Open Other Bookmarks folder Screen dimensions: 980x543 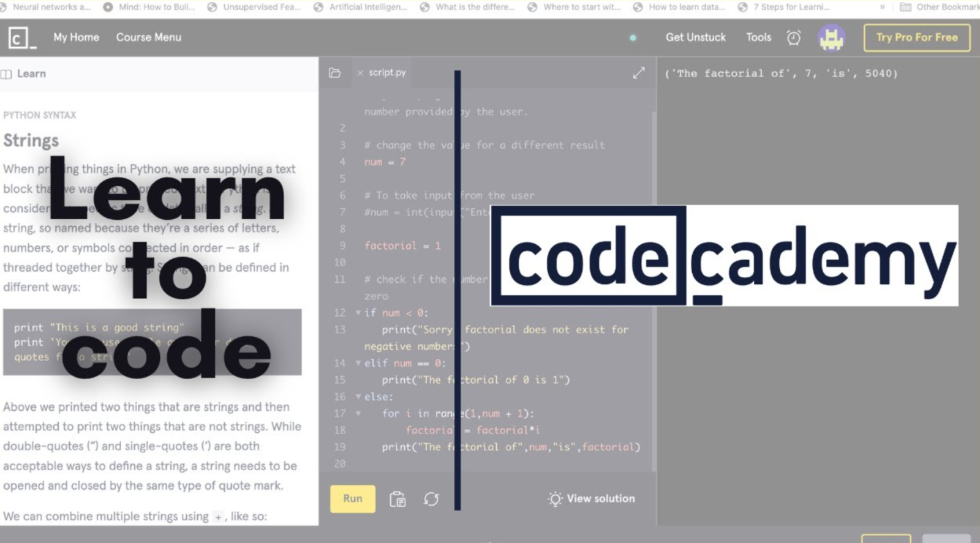click(940, 7)
